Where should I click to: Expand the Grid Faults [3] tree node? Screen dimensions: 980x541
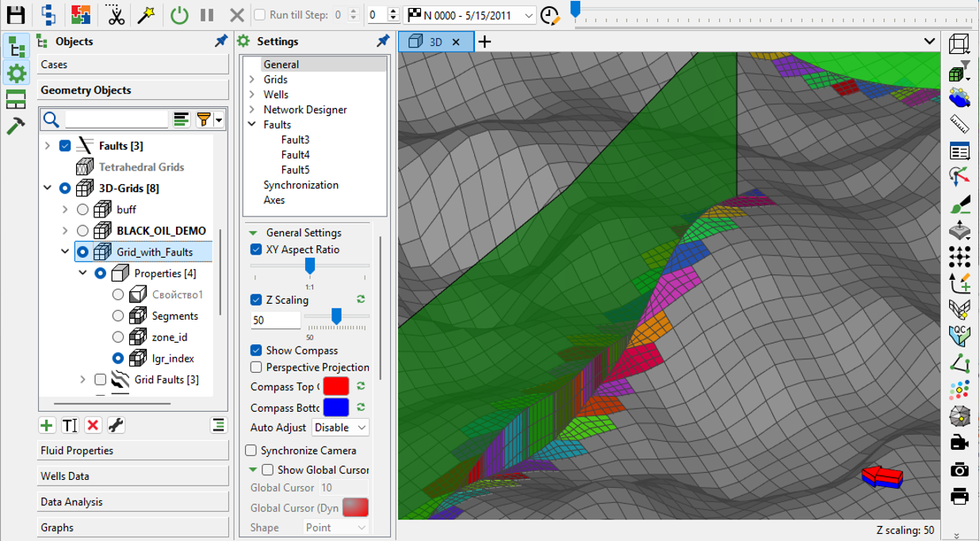pyautogui.click(x=82, y=380)
